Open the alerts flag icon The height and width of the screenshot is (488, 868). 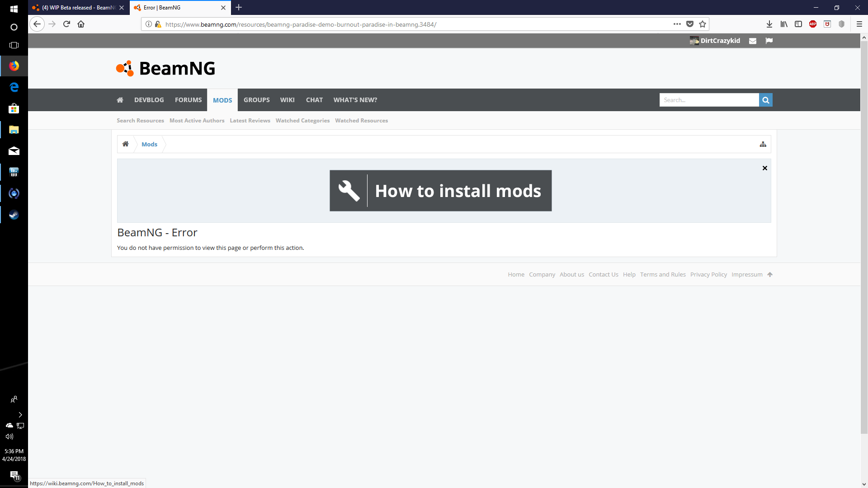769,41
